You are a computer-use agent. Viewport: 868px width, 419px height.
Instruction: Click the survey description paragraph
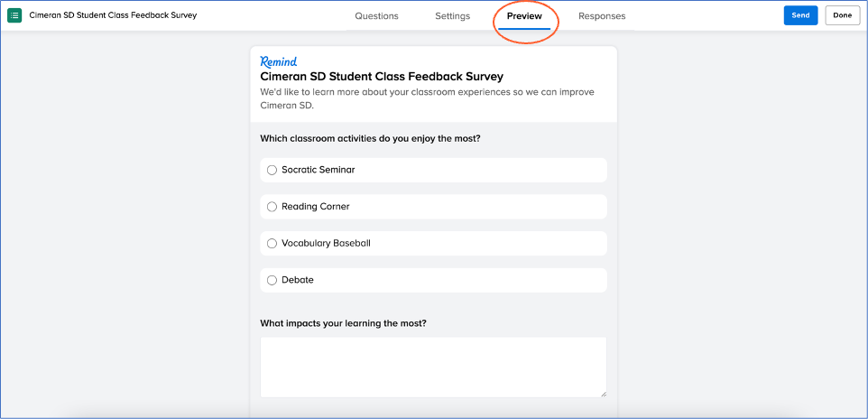click(427, 98)
